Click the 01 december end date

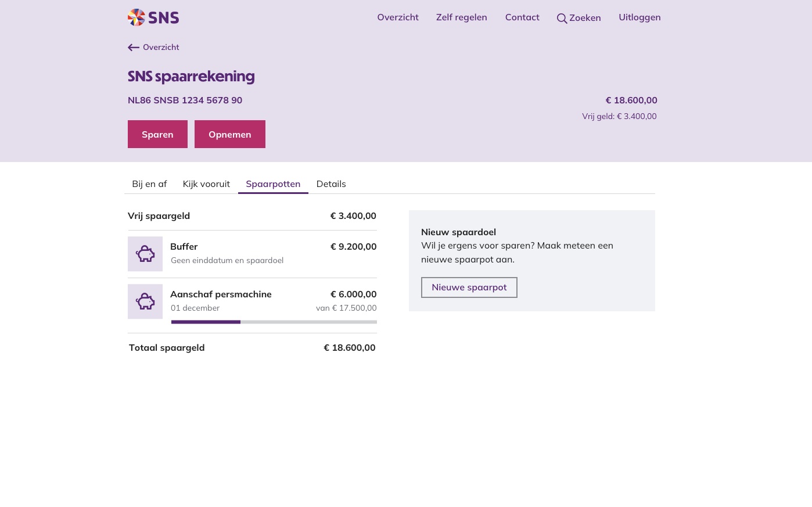195,308
